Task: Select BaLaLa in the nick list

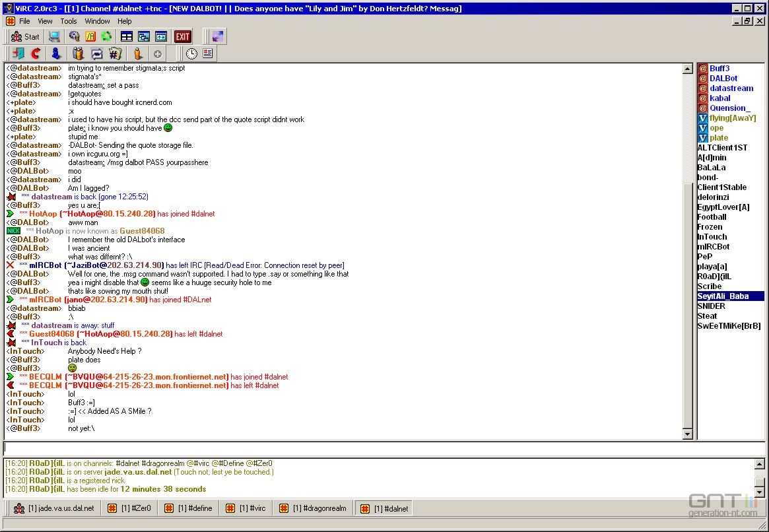Action: (730, 167)
